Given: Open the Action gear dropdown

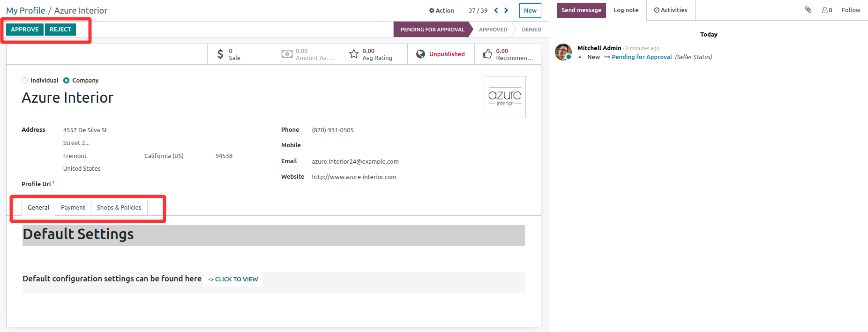Looking at the screenshot, I should (441, 10).
